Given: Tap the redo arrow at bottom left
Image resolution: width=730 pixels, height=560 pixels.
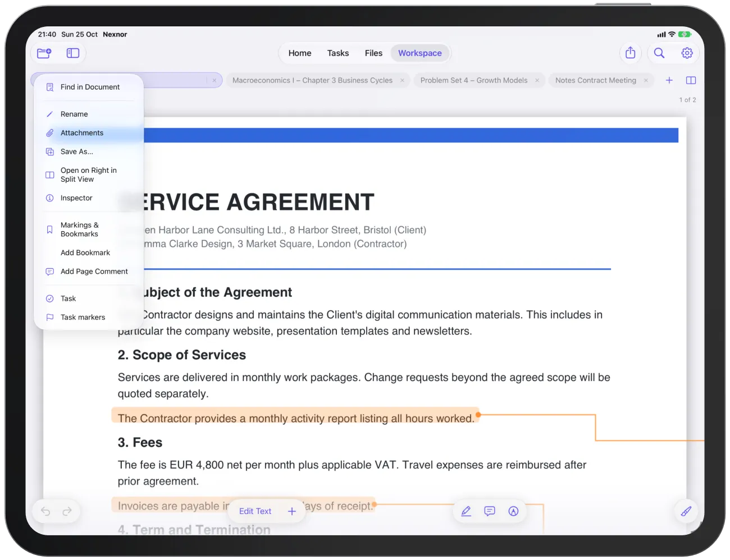Looking at the screenshot, I should (x=67, y=511).
